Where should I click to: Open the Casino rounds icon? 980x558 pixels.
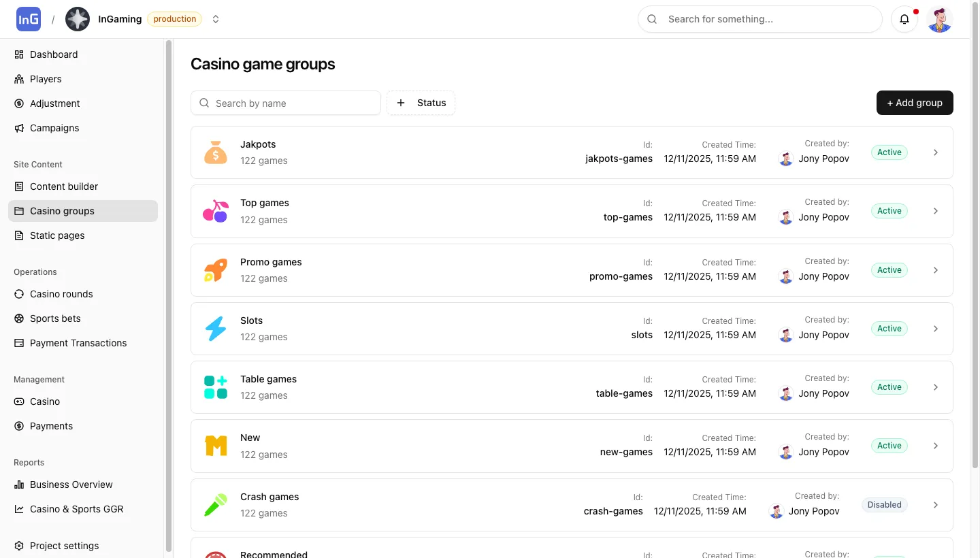pyautogui.click(x=18, y=294)
